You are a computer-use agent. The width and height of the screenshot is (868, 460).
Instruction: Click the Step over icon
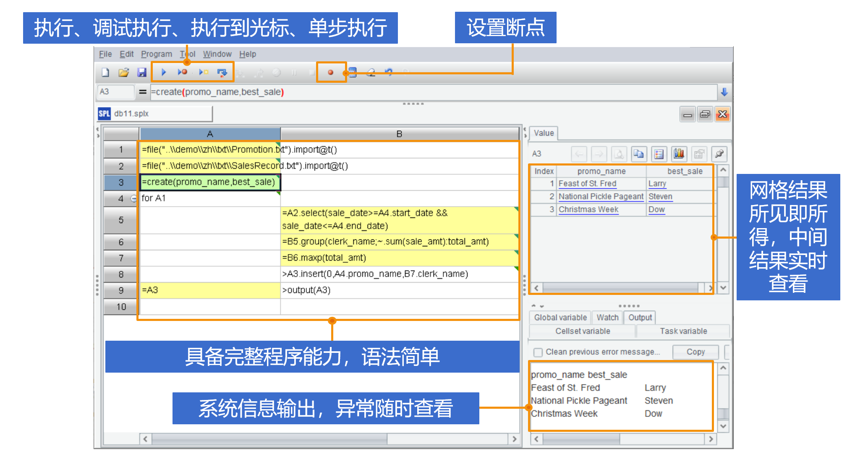(222, 73)
